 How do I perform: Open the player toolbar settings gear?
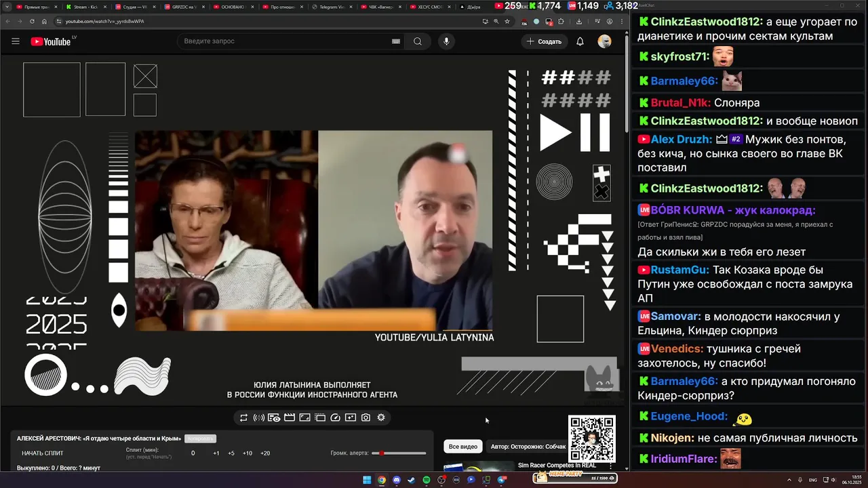pos(381,418)
